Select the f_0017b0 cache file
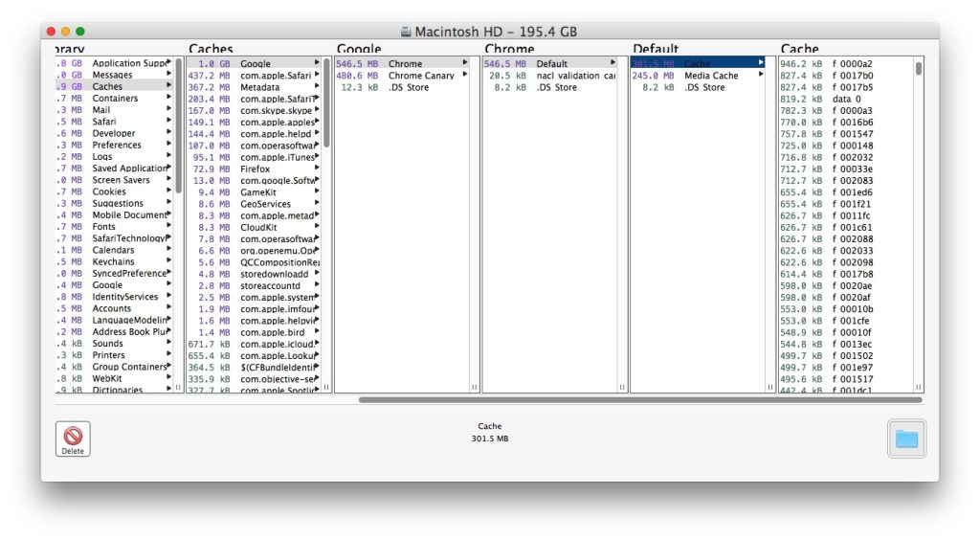The width and height of the screenshot is (980, 540). point(846,75)
